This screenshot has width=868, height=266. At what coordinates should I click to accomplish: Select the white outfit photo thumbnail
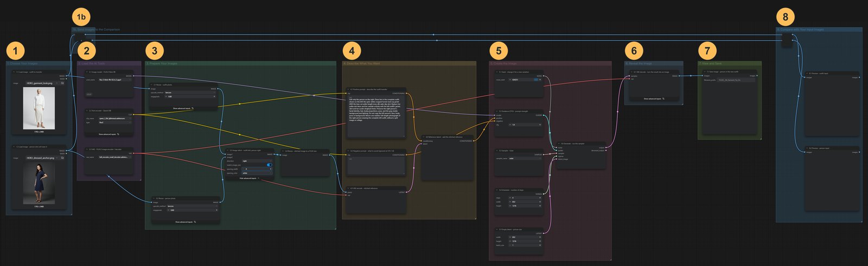point(39,108)
